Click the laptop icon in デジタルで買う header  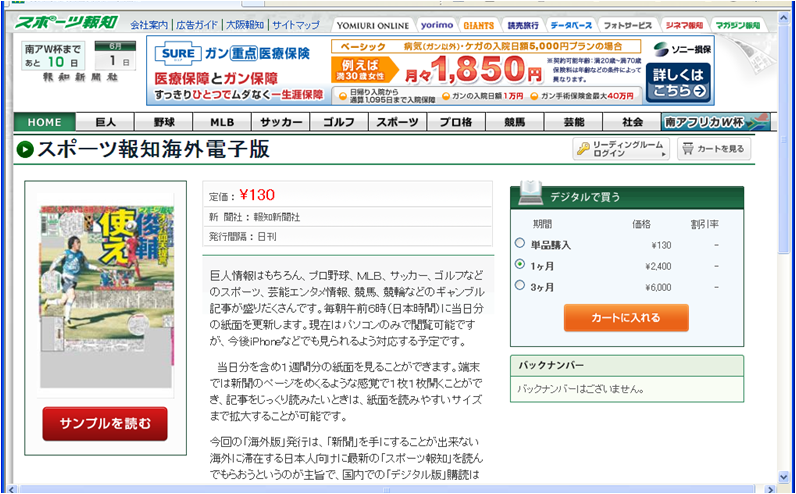(531, 192)
